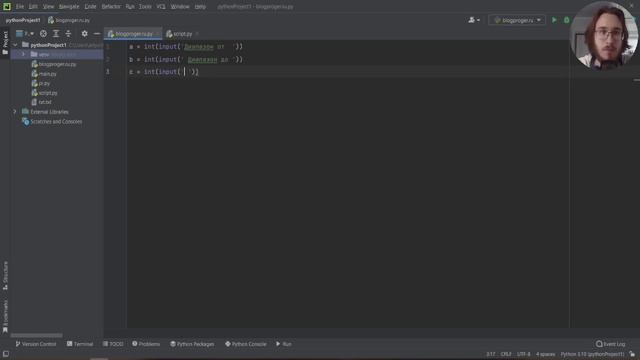640x360 pixels.
Task: Click CRLF line separator indicator
Action: tap(506, 354)
